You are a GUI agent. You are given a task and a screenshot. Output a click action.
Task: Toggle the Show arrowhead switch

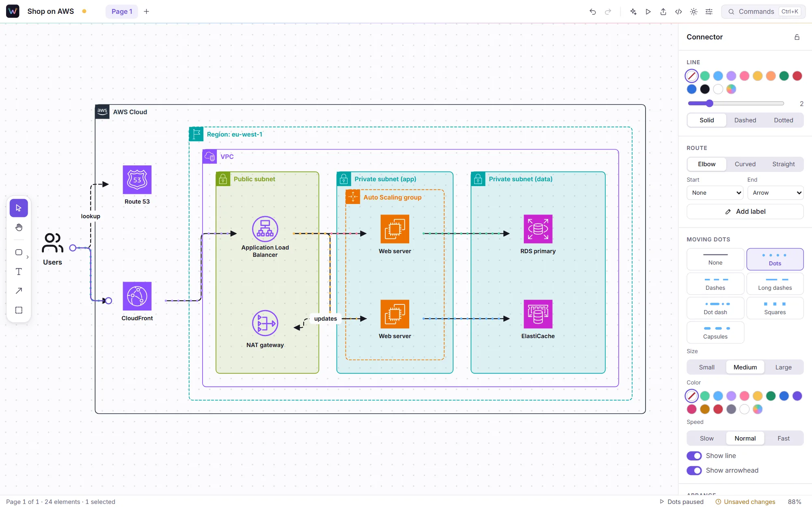(694, 471)
